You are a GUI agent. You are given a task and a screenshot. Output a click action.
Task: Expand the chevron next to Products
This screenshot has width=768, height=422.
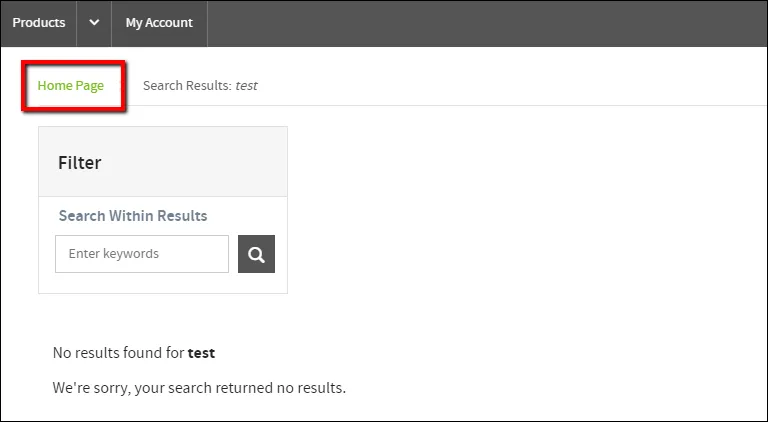[x=94, y=23]
